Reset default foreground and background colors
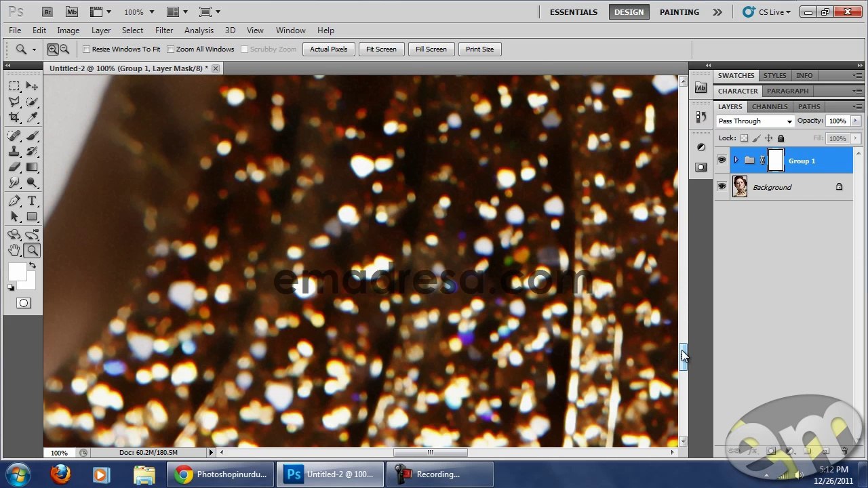 pos(11,287)
